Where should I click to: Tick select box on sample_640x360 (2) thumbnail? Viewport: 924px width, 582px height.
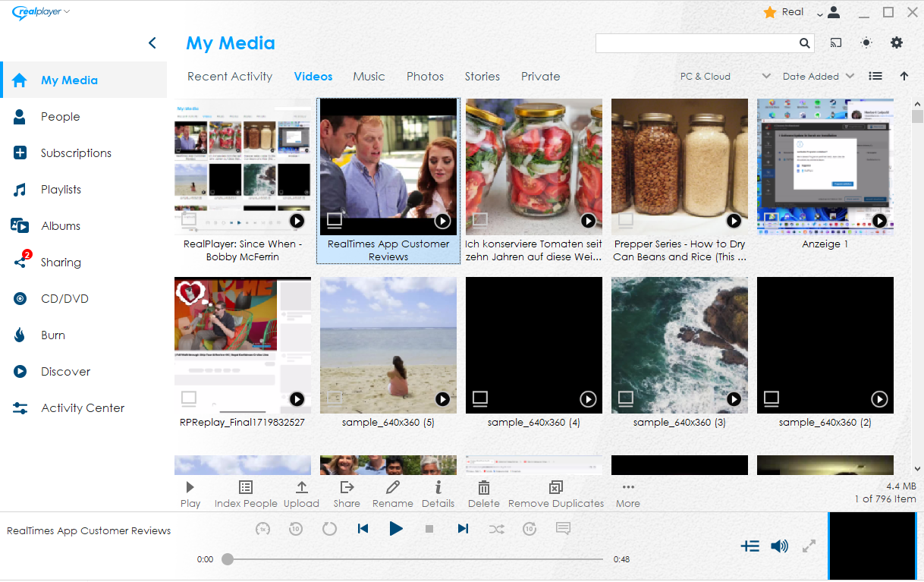772,398
